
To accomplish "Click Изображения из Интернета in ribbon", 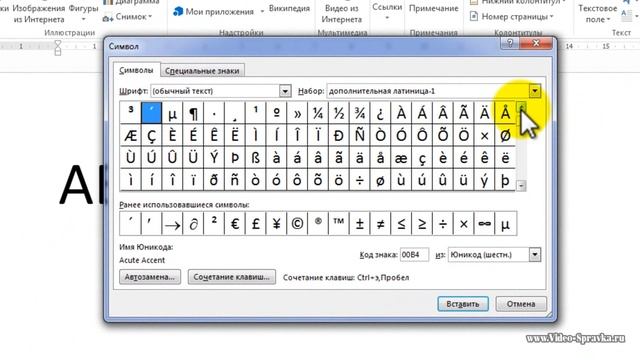I will pos(39,13).
